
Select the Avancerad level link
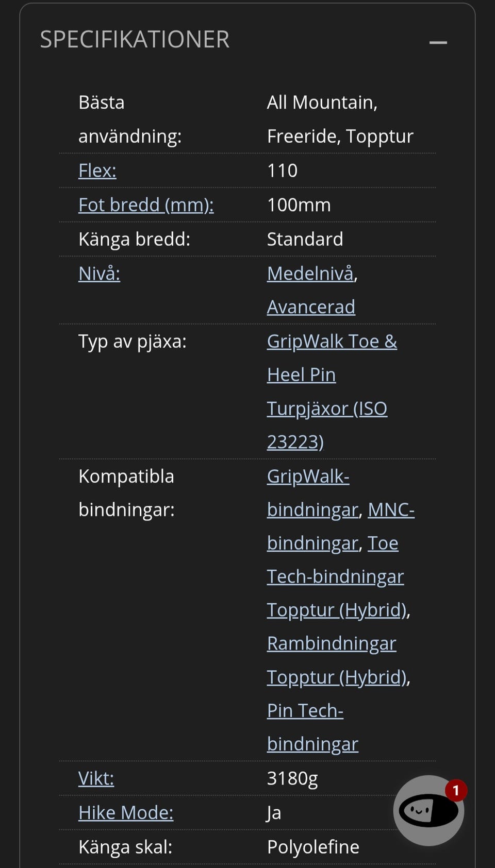[311, 307]
